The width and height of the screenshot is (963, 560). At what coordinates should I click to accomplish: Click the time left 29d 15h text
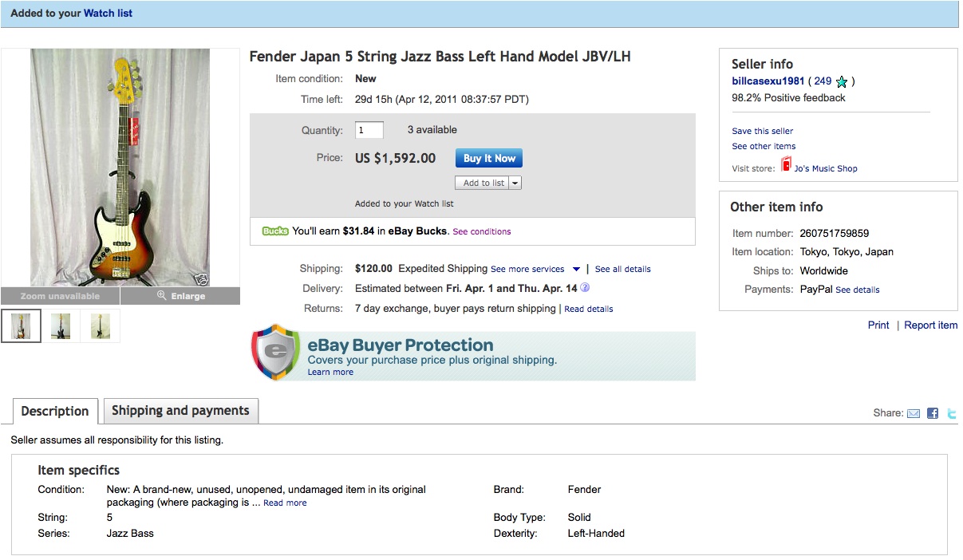click(442, 100)
